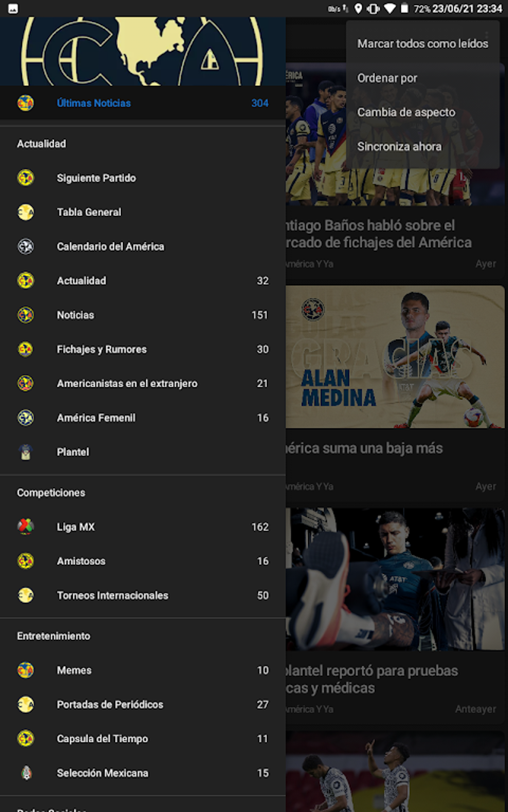This screenshot has height=812, width=508.
Task: Click the Plantel jersey icon
Action: (x=25, y=452)
